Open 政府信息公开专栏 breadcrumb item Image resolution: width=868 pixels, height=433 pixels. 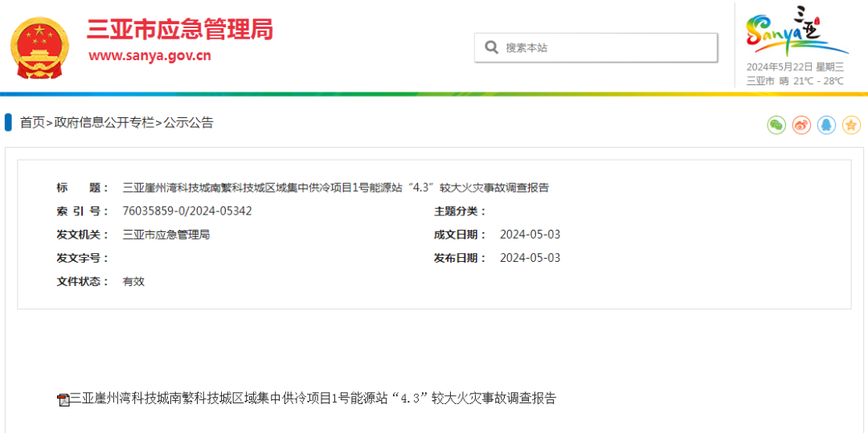click(104, 123)
